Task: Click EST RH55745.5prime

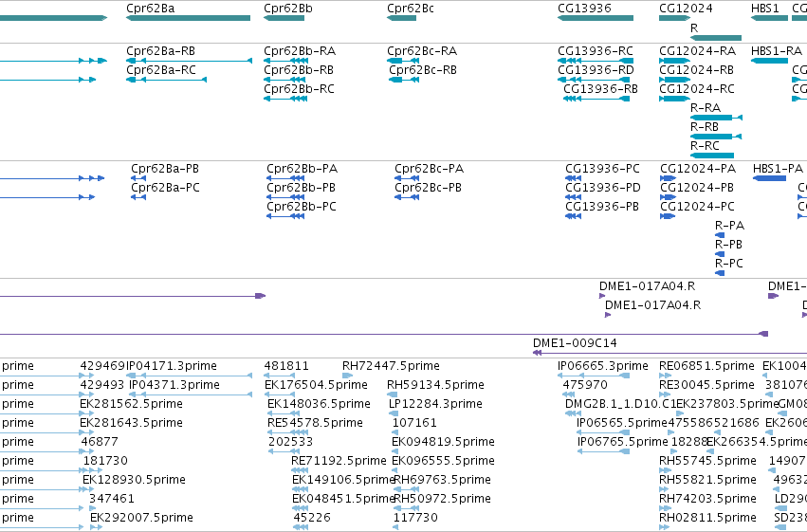Action: [x=707, y=461]
